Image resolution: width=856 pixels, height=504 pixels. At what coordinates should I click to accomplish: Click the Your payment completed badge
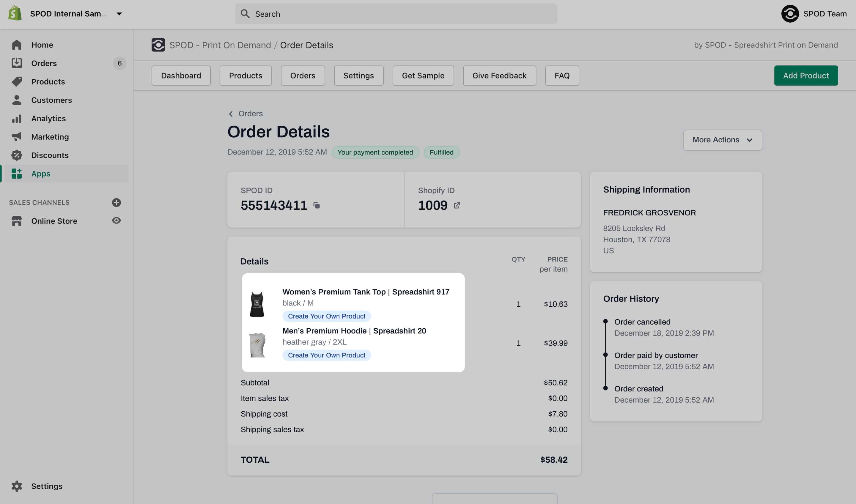click(375, 152)
